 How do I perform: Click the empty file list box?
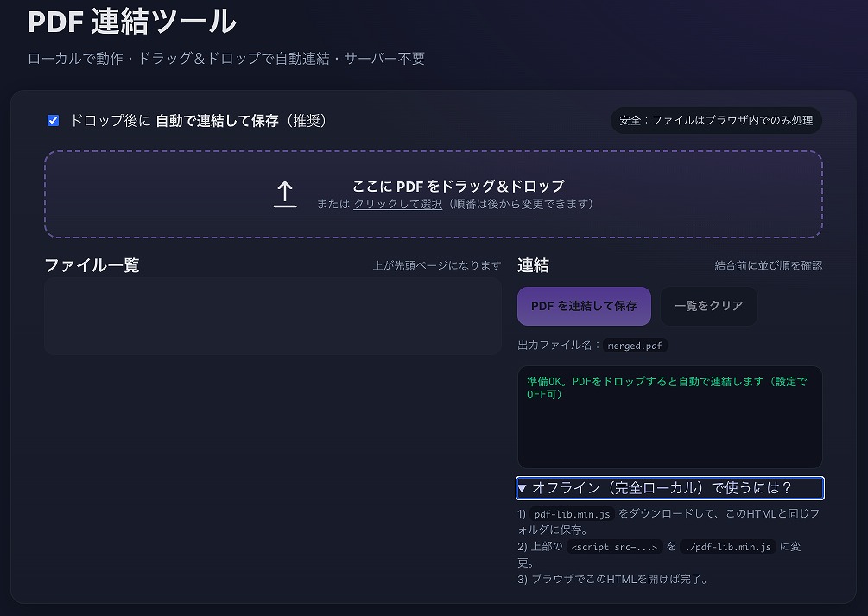click(x=272, y=316)
